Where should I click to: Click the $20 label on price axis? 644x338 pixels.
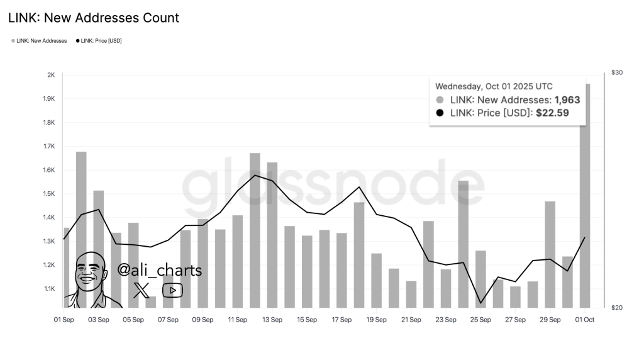[617, 308]
